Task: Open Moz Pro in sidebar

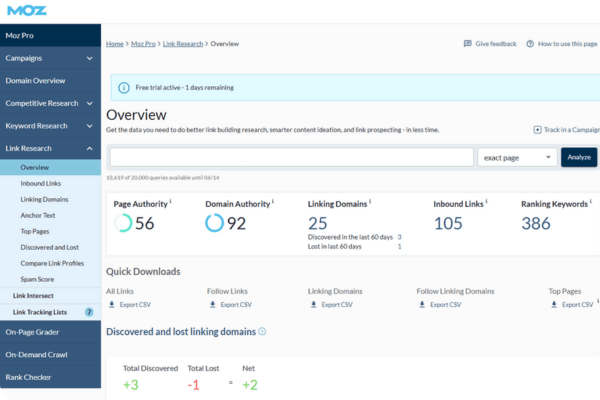Action: [x=51, y=35]
